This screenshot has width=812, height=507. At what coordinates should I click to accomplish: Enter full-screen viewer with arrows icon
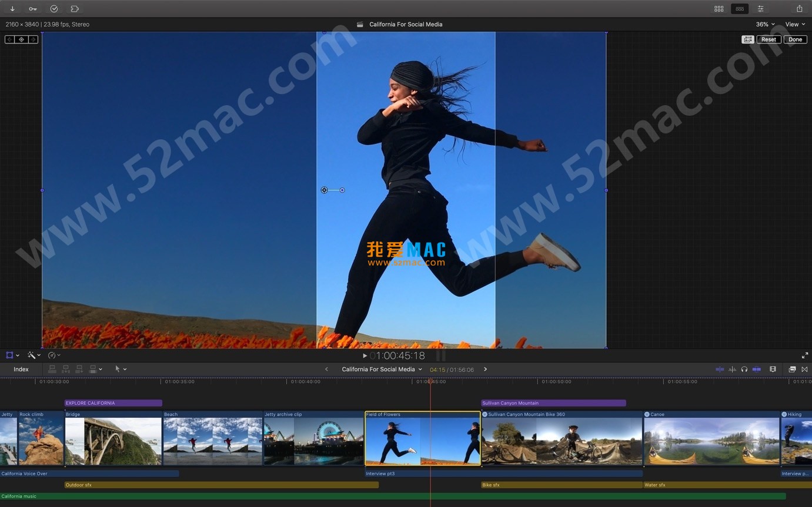click(x=804, y=355)
